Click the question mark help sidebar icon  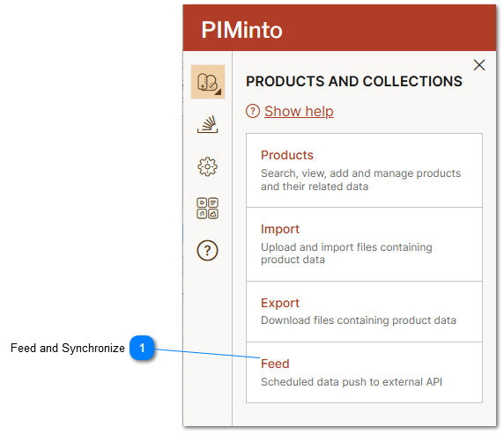(208, 250)
